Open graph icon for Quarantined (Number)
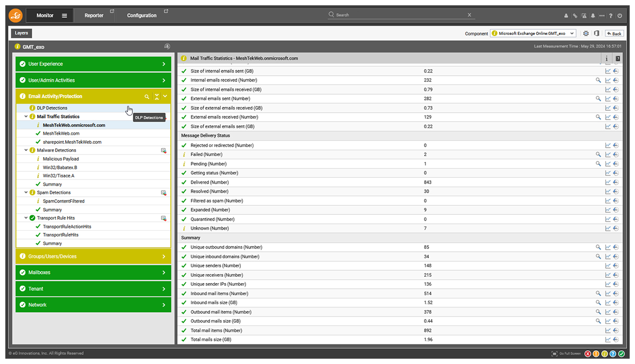Image resolution: width=635 pixels, height=364 pixels. point(608,220)
